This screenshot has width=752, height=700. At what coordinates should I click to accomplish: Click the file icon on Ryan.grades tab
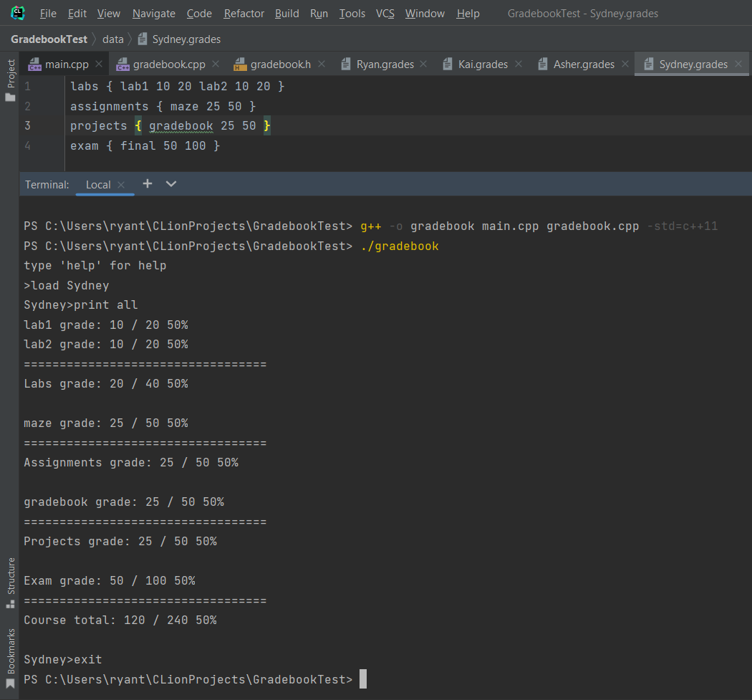pyautogui.click(x=345, y=63)
